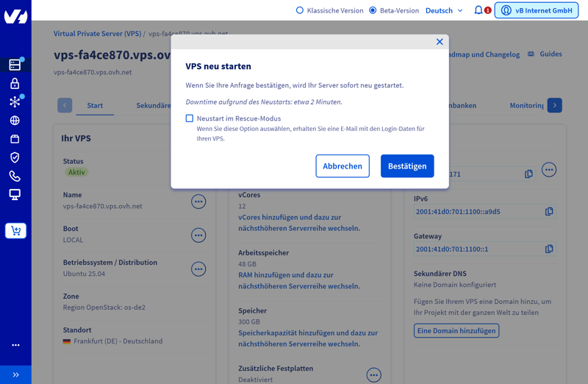Copy the Gateway address

click(x=549, y=249)
